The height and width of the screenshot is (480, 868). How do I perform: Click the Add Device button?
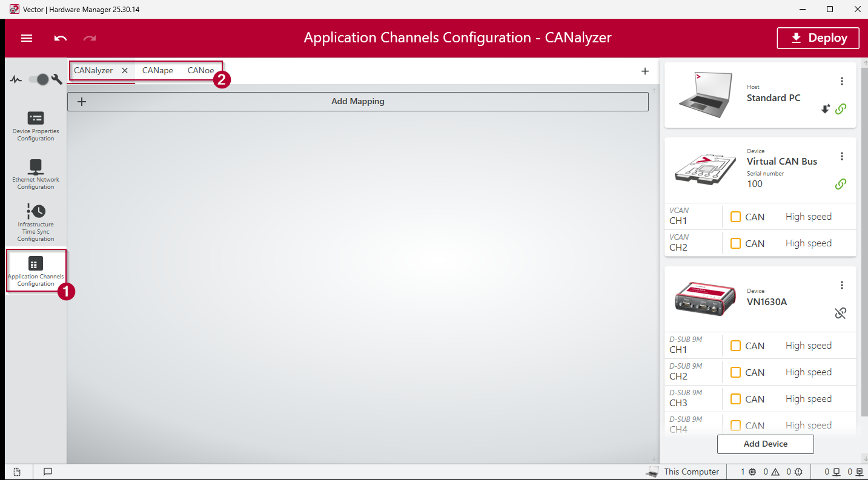point(765,444)
